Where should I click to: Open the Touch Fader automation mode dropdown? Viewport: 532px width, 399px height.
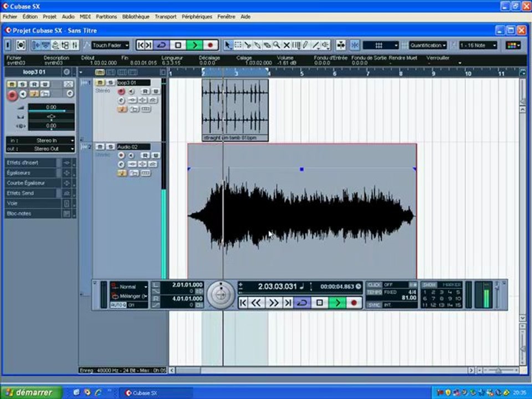point(111,45)
